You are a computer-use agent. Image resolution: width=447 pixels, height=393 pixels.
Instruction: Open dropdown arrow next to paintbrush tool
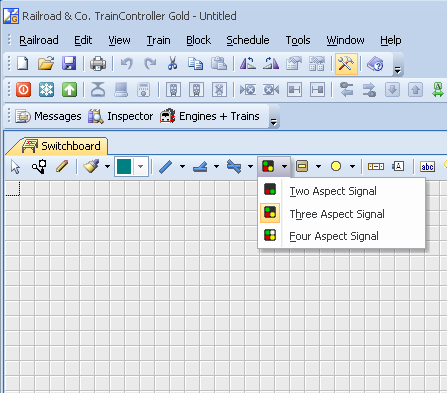click(107, 166)
